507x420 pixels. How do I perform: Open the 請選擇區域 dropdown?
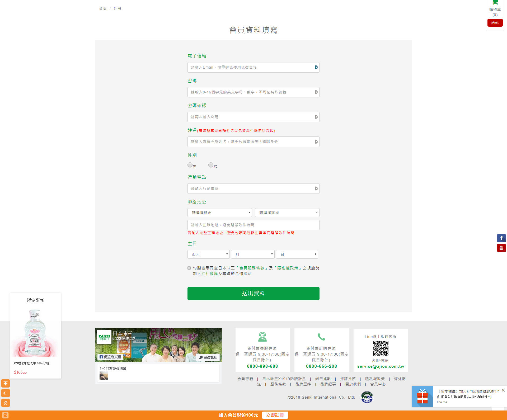point(287,213)
